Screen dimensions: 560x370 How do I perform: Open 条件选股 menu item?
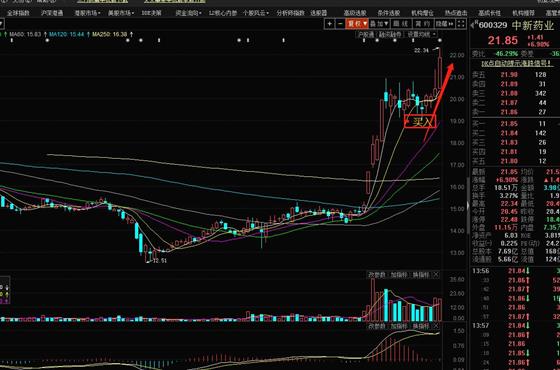(389, 13)
